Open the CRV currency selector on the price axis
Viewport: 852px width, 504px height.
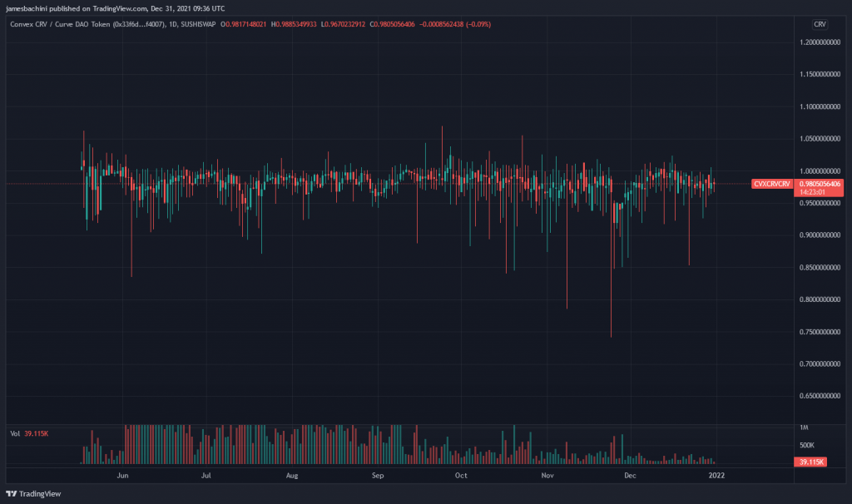point(820,24)
